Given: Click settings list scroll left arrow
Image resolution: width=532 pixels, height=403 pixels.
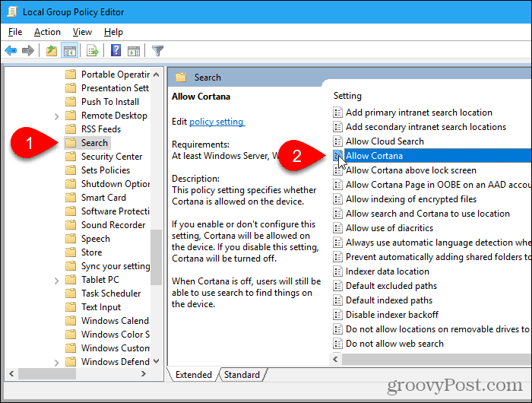Looking at the screenshot, I should pyautogui.click(x=336, y=359).
